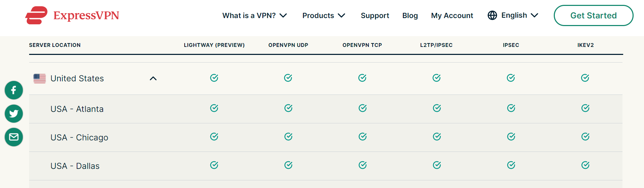
Task: Expand the Products menu
Action: [x=324, y=16]
